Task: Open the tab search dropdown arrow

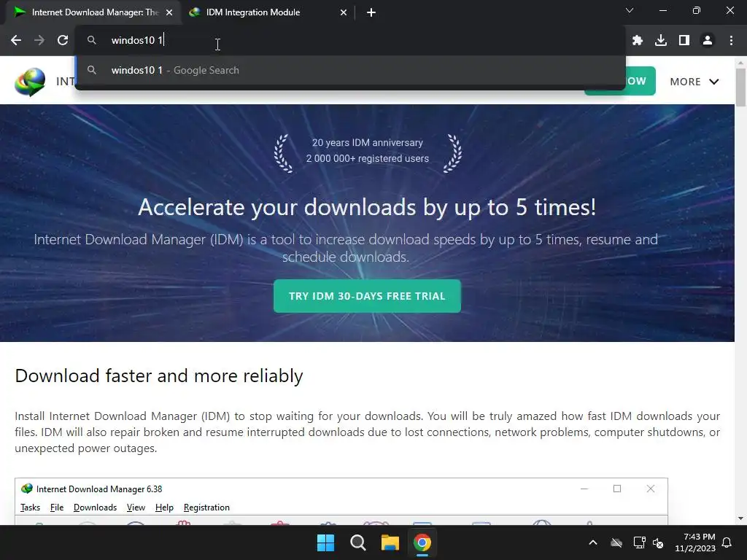Action: pos(630,10)
